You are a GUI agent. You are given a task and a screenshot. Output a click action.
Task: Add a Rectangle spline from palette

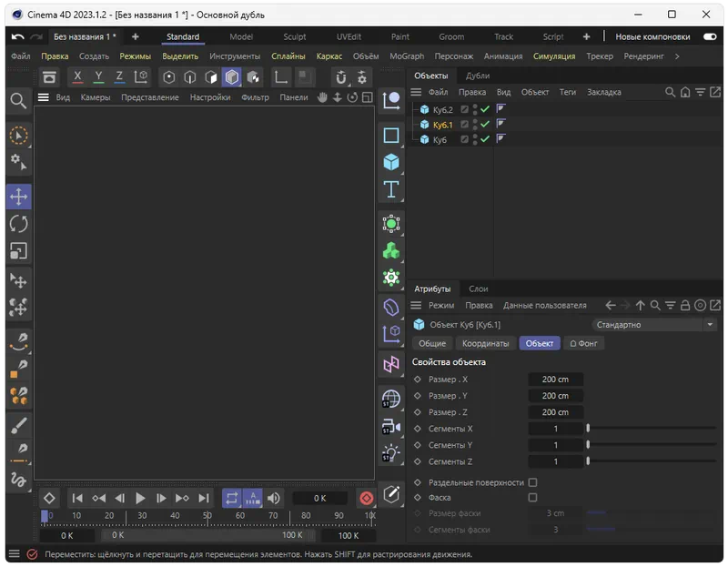(391, 135)
